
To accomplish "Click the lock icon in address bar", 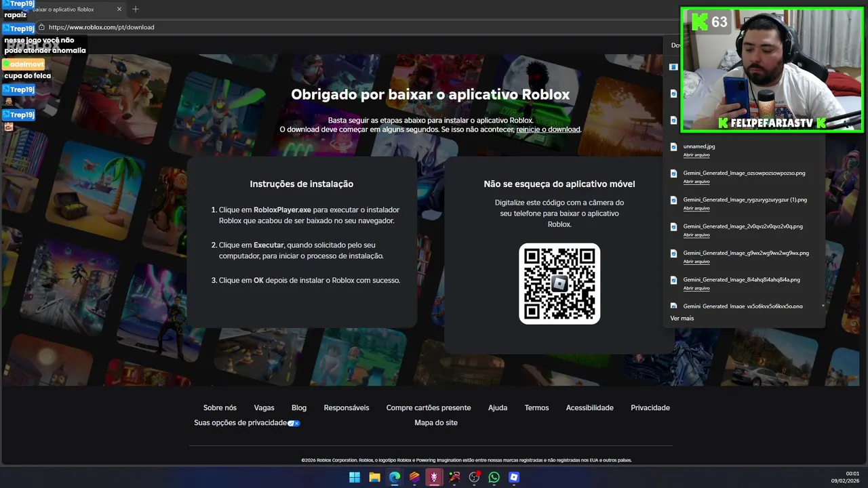I will click(x=41, y=27).
